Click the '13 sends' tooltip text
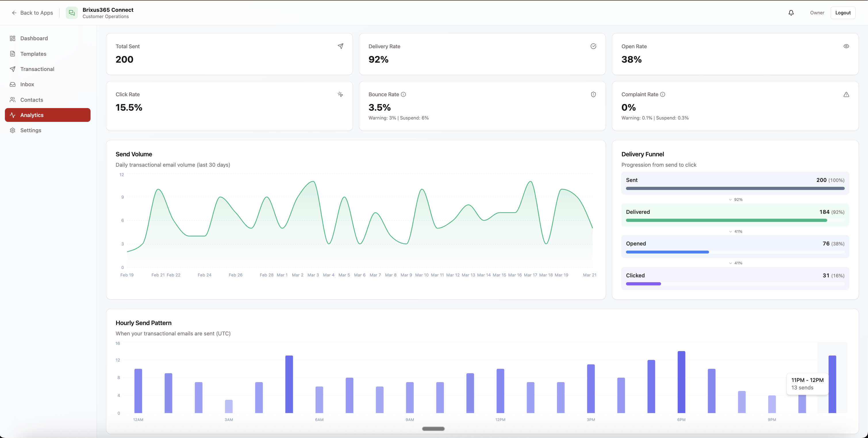Viewport: 868px width, 438px height. 802,387
